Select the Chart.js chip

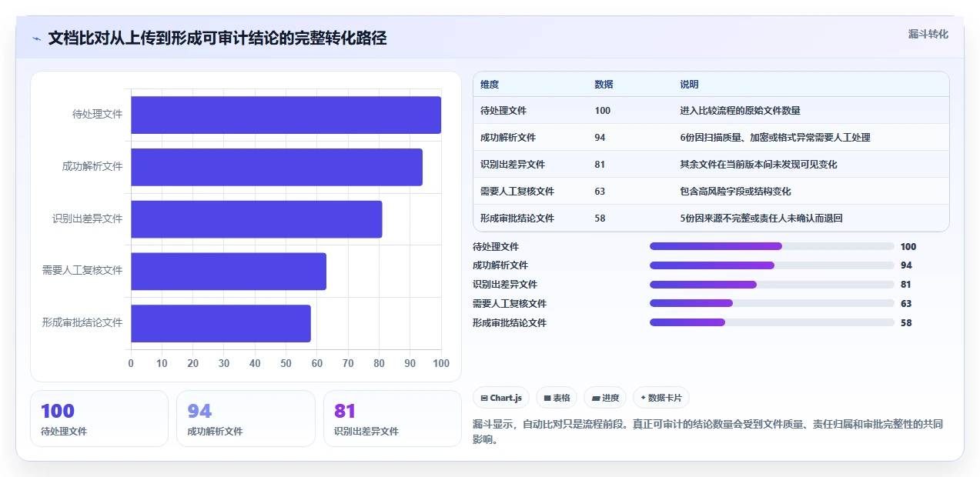[x=501, y=398]
